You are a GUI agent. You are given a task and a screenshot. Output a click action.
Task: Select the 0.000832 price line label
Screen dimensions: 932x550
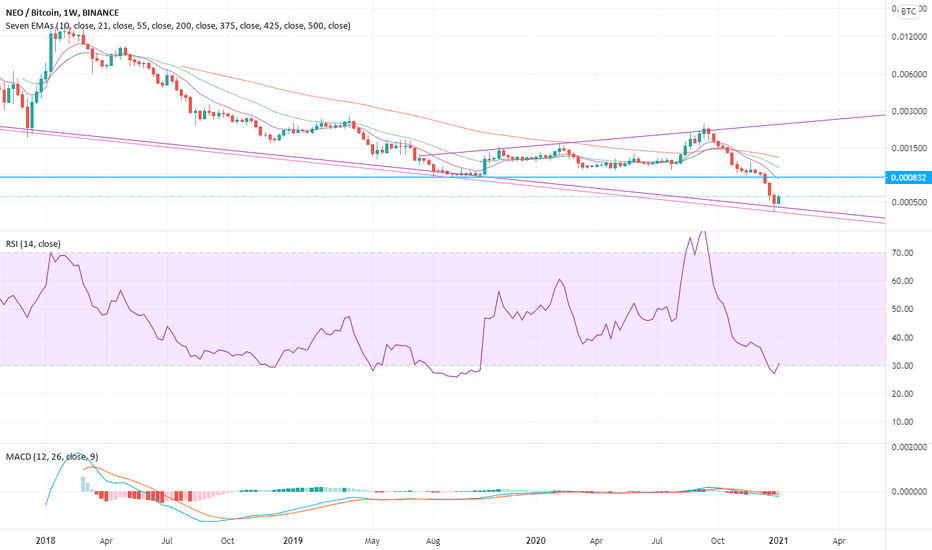(908, 178)
